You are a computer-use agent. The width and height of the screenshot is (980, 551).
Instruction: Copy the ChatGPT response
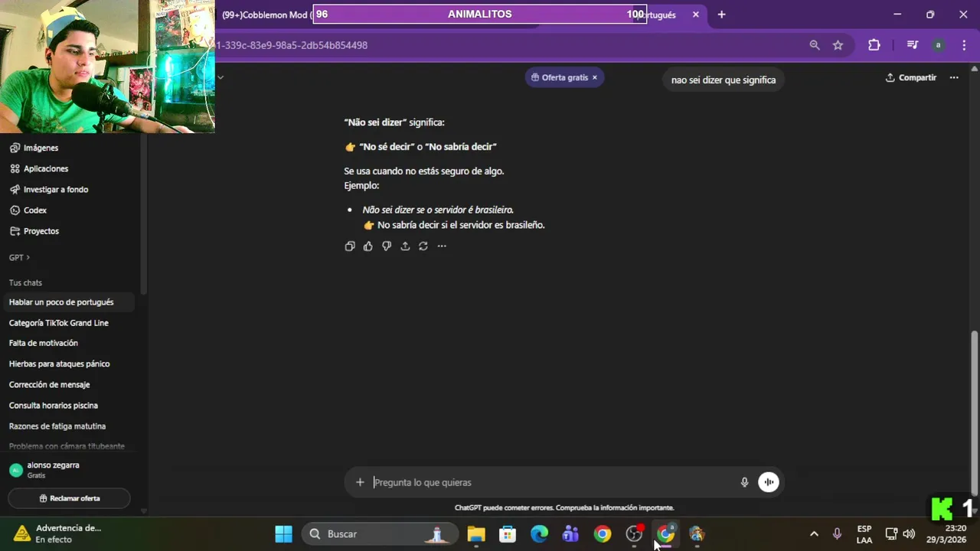tap(350, 246)
